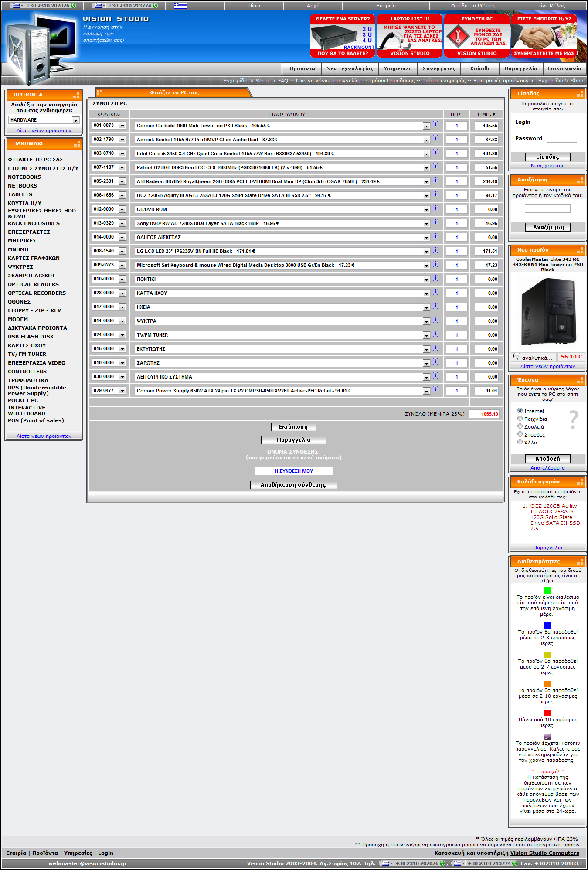Image resolution: width=588 pixels, height=870 pixels.
Task: Click the blue availability color square
Action: point(547,625)
